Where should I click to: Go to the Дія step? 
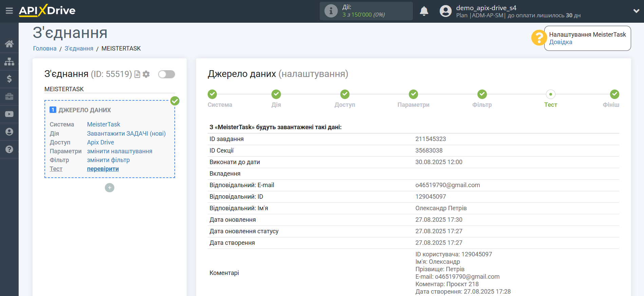tap(276, 94)
